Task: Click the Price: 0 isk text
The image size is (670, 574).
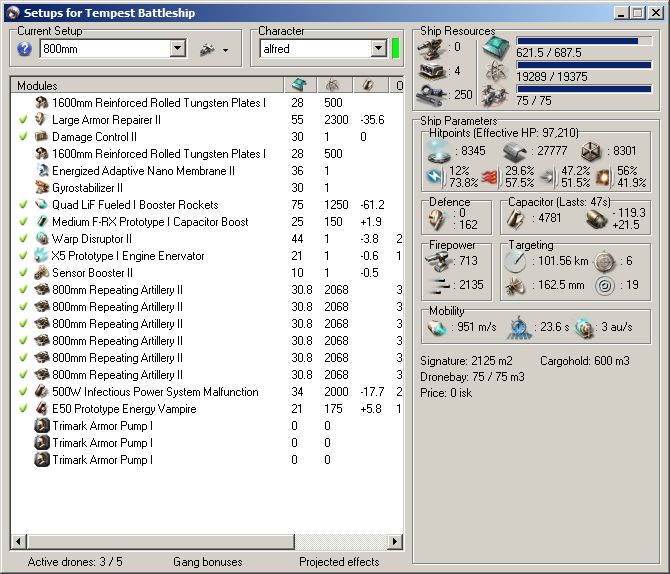Action: pos(446,393)
